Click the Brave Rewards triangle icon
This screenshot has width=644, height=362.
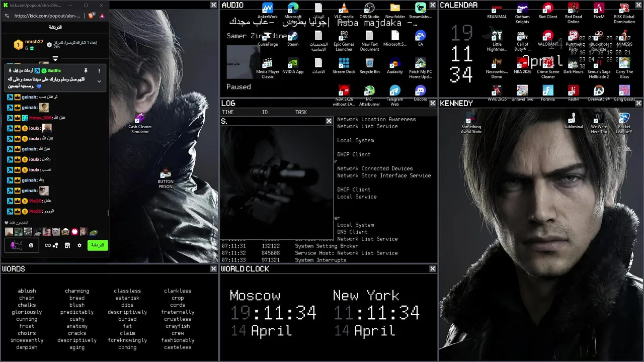coord(102,16)
